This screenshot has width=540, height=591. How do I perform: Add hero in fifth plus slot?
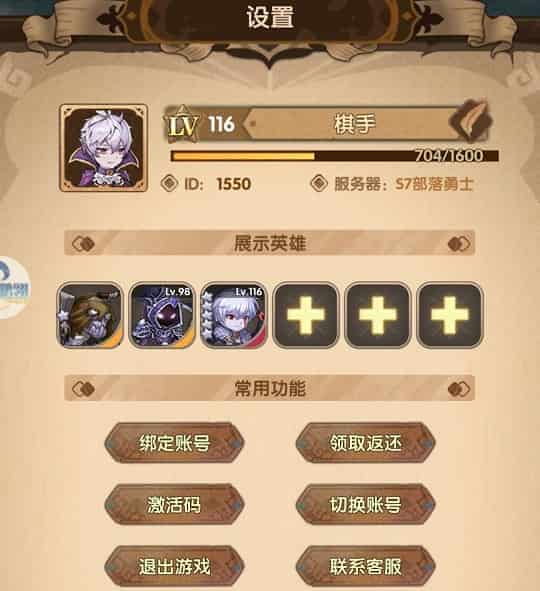pos(378,315)
